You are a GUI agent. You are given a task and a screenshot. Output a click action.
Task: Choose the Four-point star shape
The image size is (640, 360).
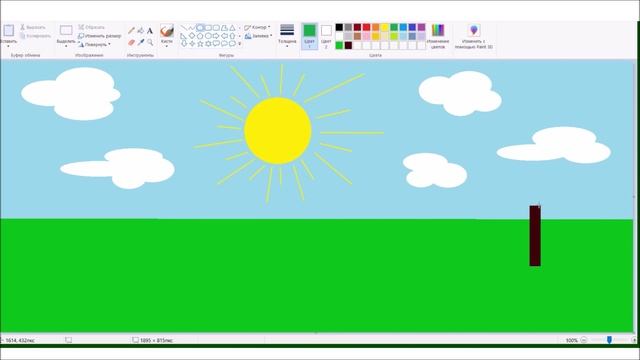192,43
